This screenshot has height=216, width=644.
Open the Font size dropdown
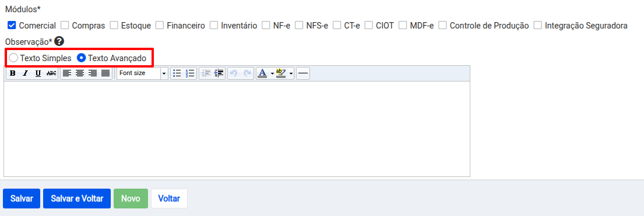143,73
